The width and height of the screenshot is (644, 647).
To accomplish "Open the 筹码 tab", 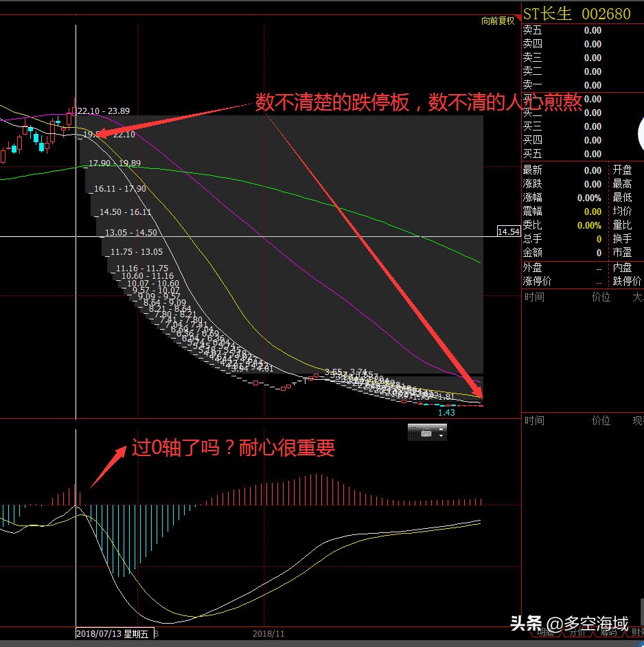I will pos(608,633).
